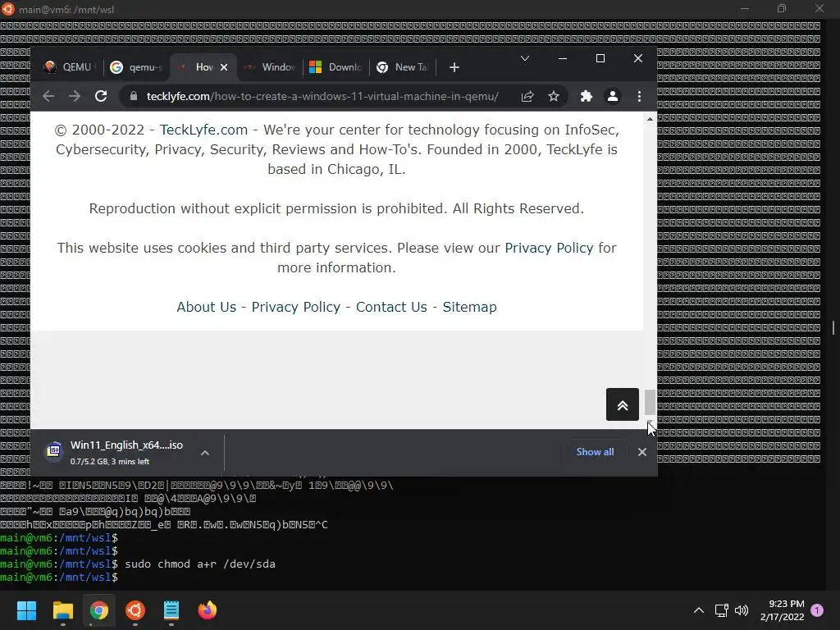
Task: Reload the tecklyfe page
Action: click(x=101, y=97)
